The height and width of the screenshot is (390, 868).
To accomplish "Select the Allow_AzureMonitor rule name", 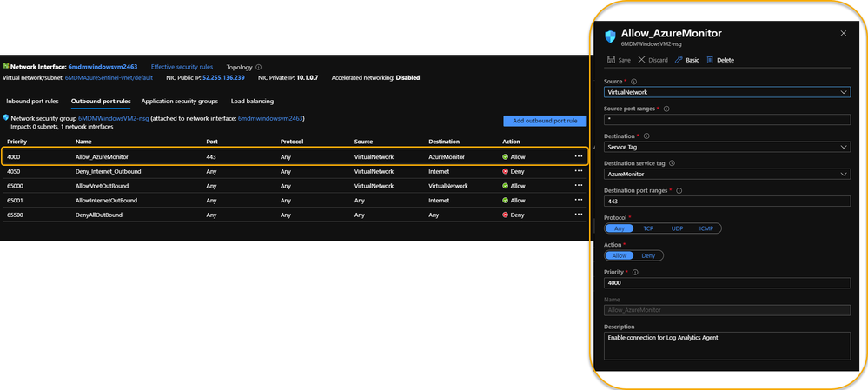I will tap(102, 157).
